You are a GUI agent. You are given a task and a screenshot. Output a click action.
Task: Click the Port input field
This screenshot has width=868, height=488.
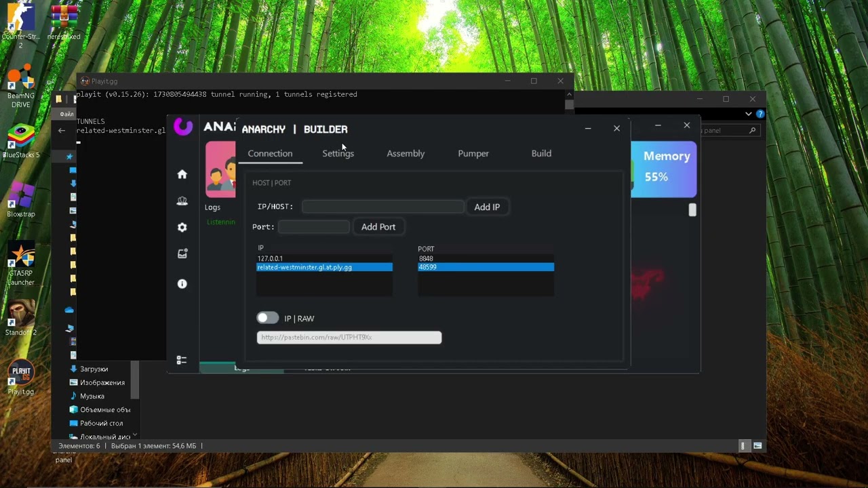tap(313, 227)
